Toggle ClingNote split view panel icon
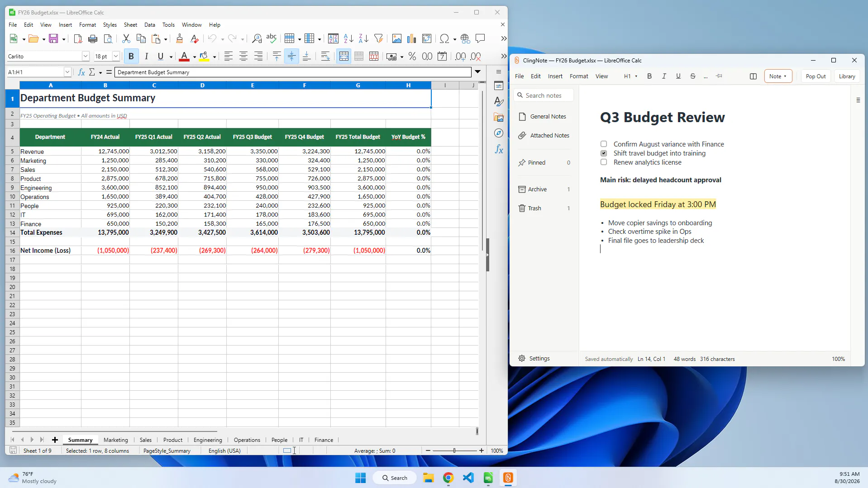 (x=753, y=76)
